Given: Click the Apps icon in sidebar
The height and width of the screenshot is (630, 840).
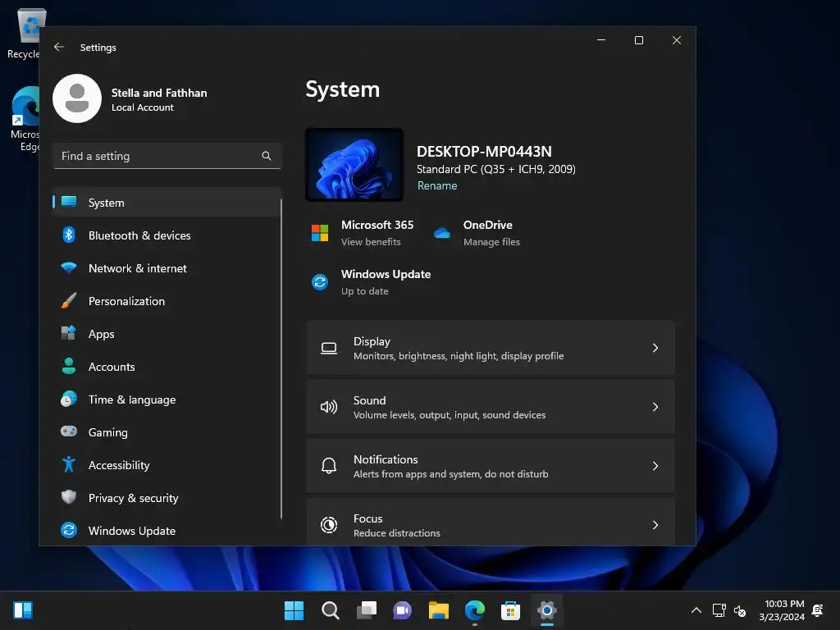Looking at the screenshot, I should [x=69, y=333].
